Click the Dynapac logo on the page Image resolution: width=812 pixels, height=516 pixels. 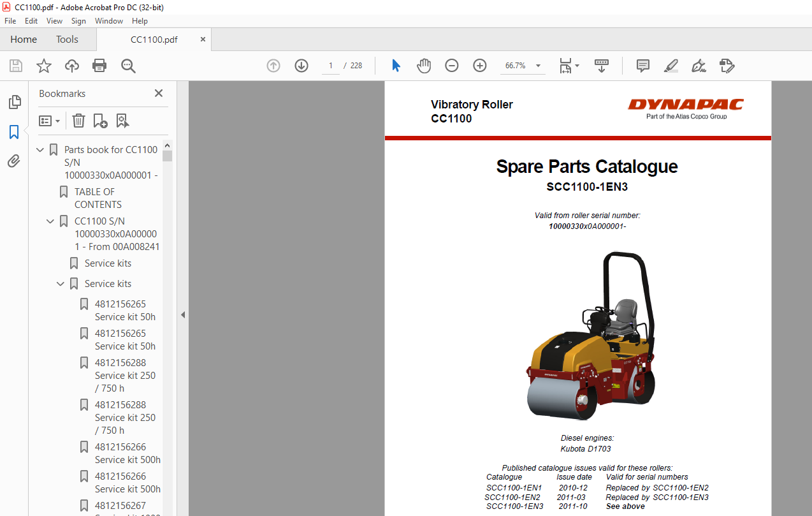[685, 108]
